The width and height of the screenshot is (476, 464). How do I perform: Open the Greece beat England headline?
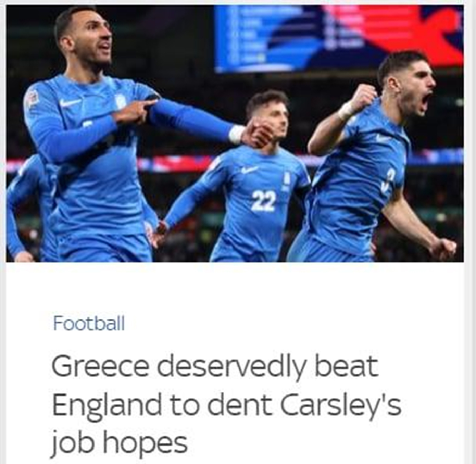pos(226,404)
